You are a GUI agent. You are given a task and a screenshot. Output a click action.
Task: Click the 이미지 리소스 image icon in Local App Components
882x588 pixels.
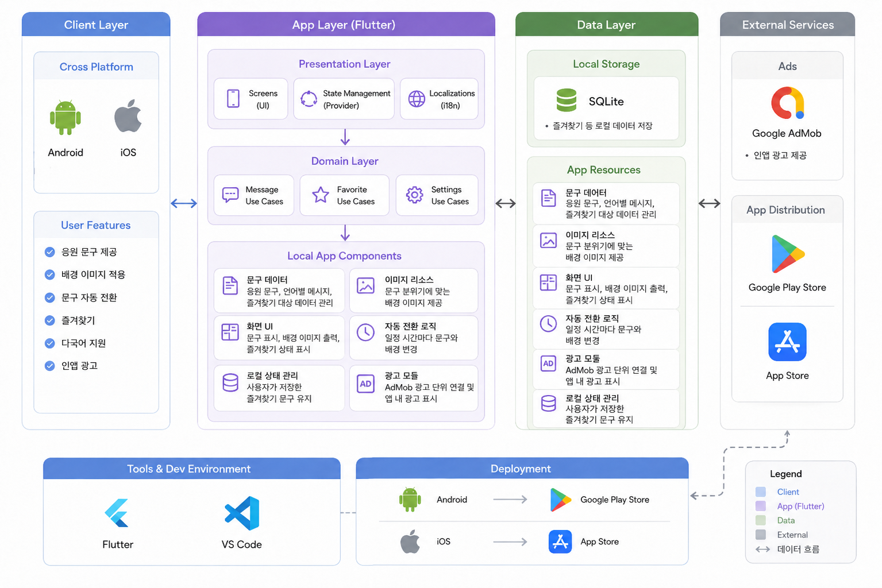(365, 285)
